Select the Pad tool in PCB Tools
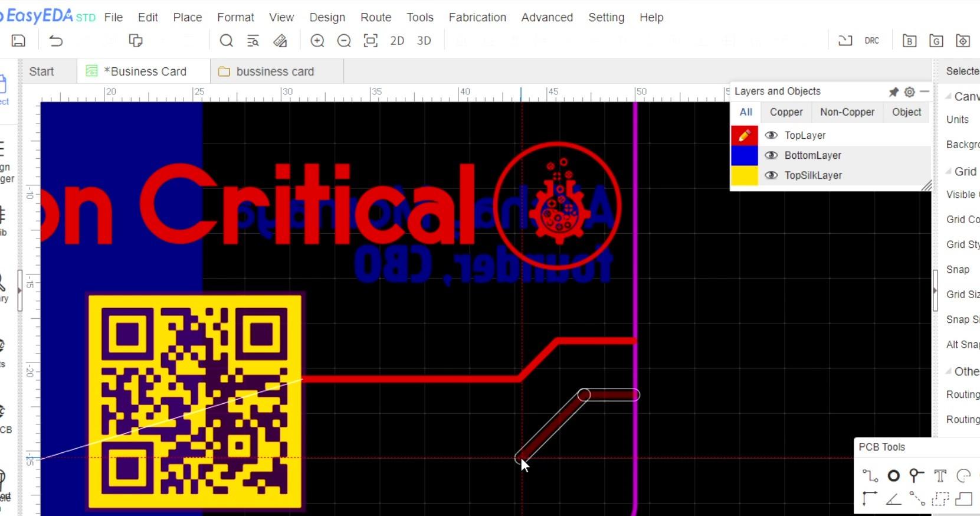This screenshot has width=980, height=516. (893, 476)
